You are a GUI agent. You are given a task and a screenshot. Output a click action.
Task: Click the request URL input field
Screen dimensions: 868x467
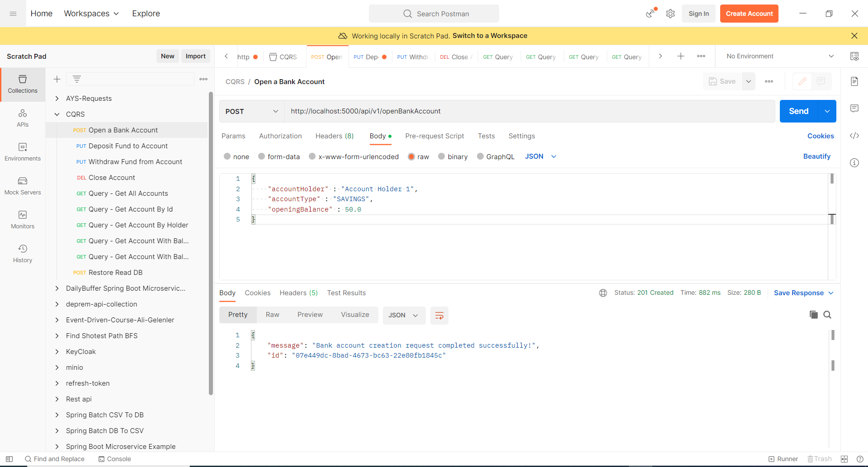click(529, 111)
